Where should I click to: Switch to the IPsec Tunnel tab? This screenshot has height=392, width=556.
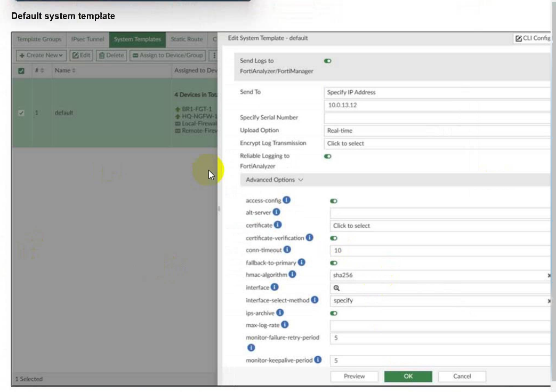point(88,39)
